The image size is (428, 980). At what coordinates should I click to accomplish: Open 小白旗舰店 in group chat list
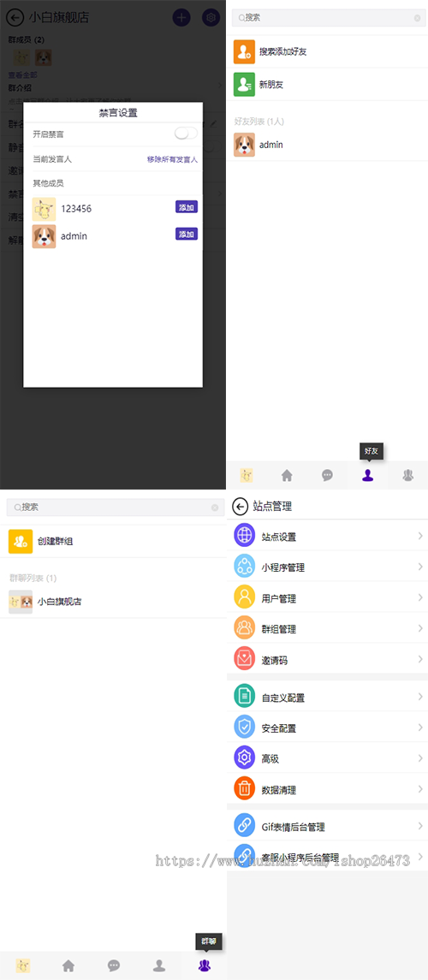[x=113, y=602]
